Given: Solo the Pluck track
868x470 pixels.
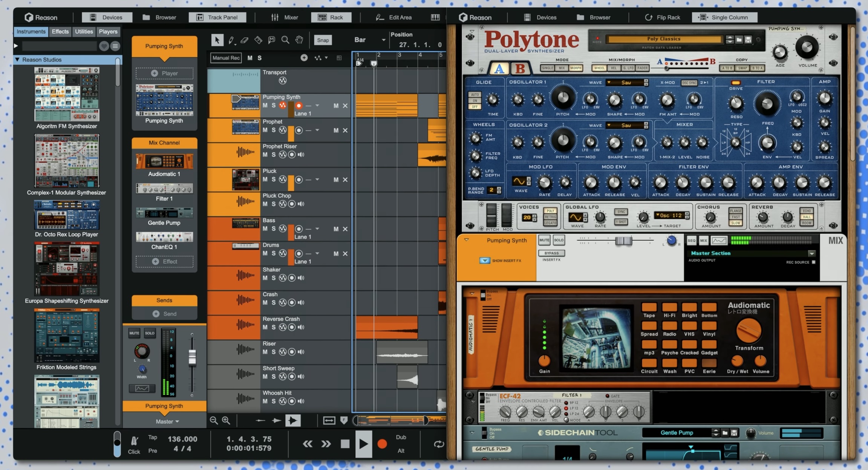Looking at the screenshot, I should click(x=274, y=180).
